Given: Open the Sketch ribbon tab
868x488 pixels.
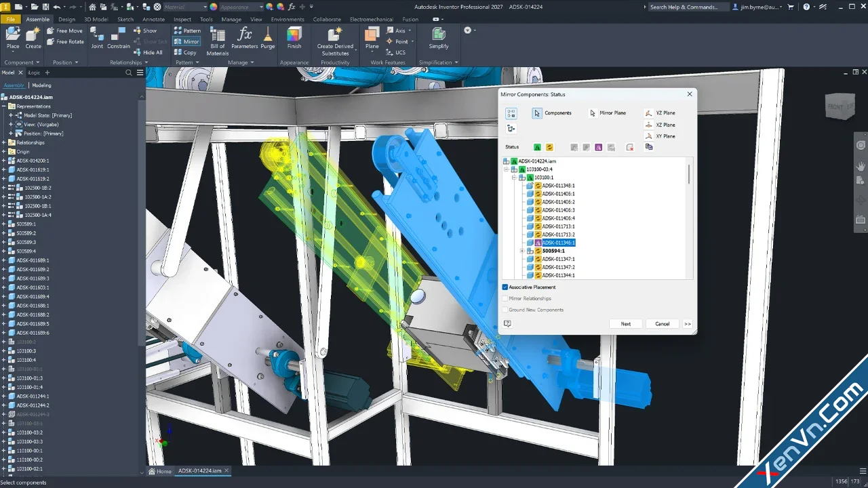Looking at the screenshot, I should pyautogui.click(x=125, y=19).
